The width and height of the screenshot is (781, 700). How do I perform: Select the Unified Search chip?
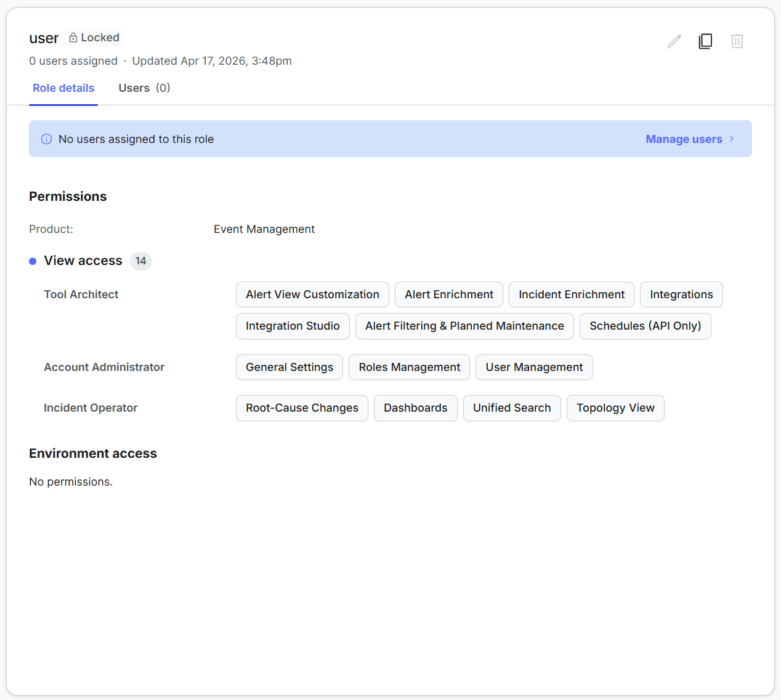pyautogui.click(x=512, y=408)
